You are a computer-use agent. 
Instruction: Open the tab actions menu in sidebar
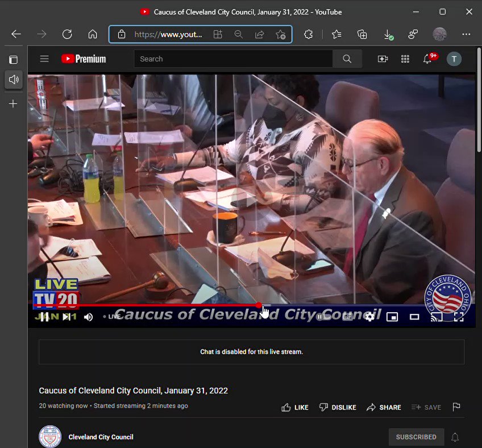click(x=13, y=60)
